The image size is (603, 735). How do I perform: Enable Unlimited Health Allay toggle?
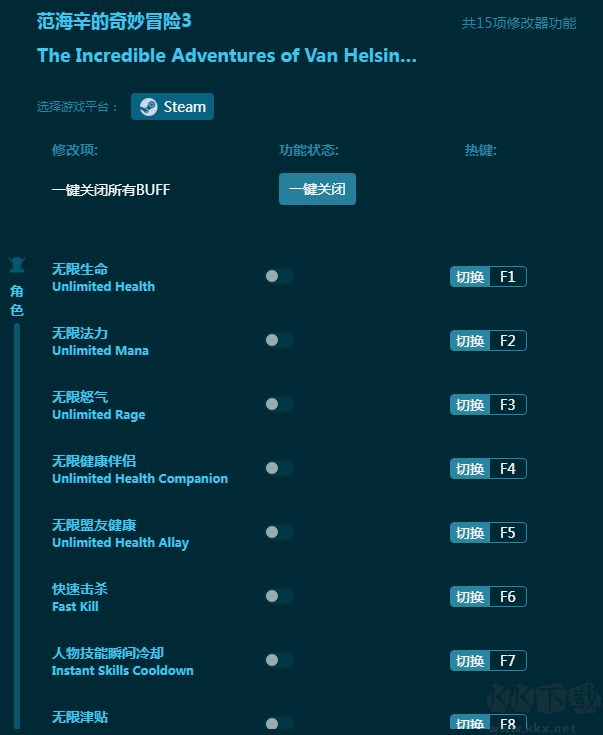(279, 532)
